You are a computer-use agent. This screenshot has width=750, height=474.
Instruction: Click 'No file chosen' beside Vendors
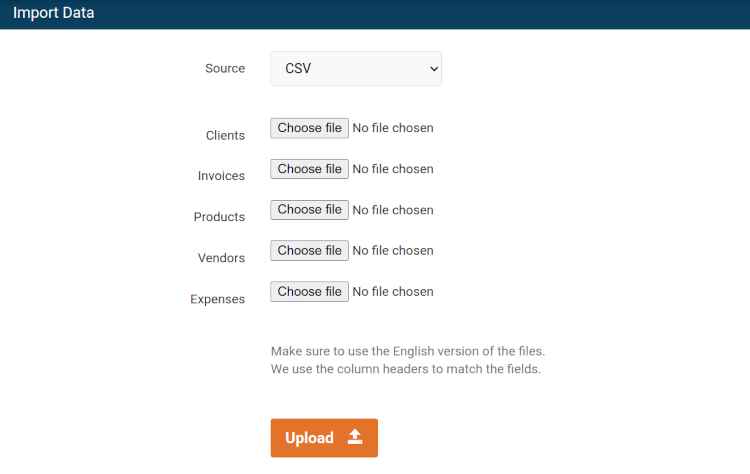(x=393, y=251)
